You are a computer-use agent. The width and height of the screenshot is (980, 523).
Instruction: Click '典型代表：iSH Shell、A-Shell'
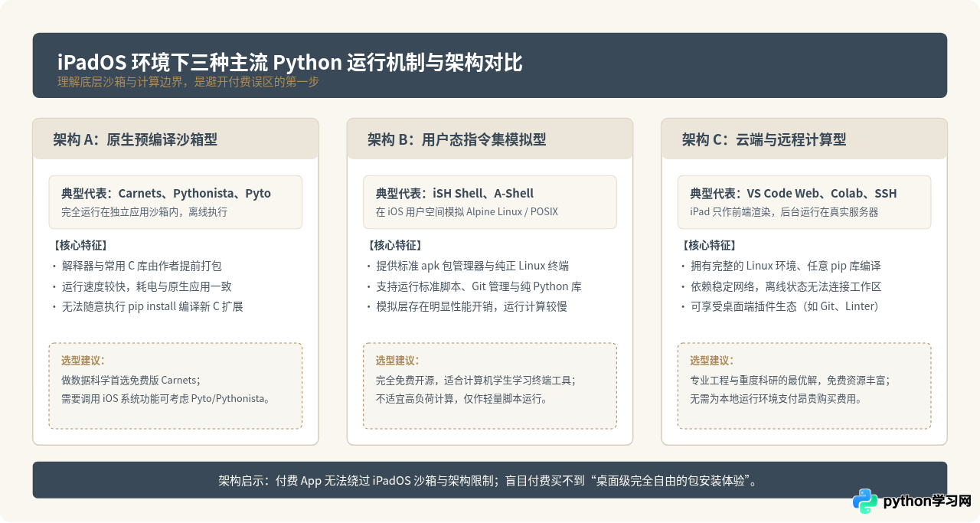(455, 193)
